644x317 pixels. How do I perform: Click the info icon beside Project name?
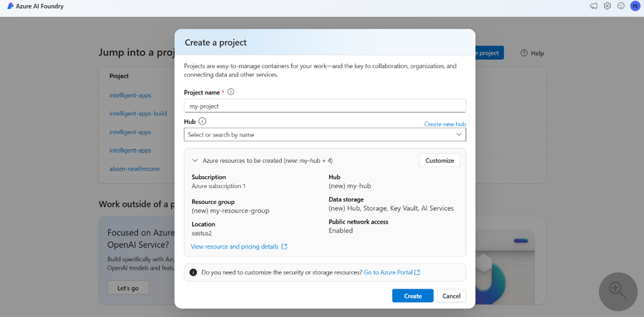coord(231,92)
